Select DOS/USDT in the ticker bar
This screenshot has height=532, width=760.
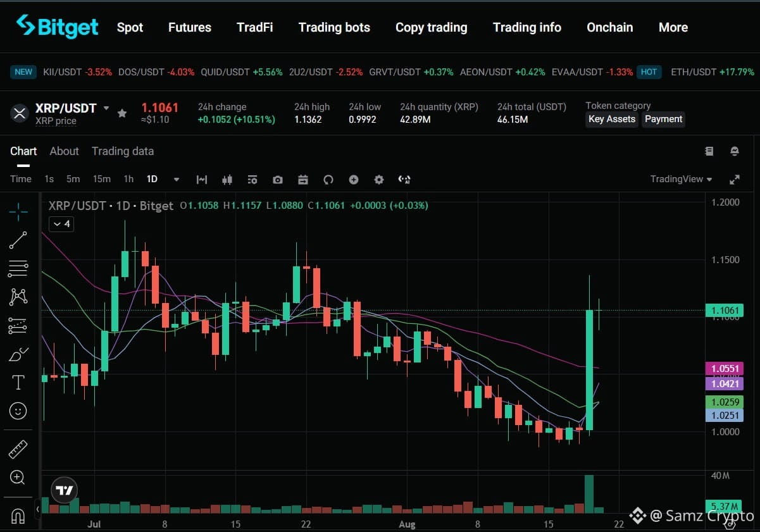(x=156, y=72)
